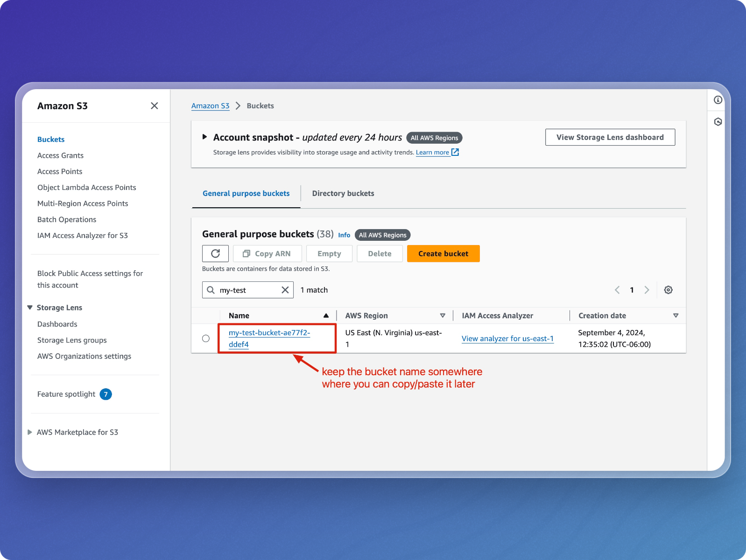Open Access Grants in sidebar
The height and width of the screenshot is (560, 746).
(60, 155)
